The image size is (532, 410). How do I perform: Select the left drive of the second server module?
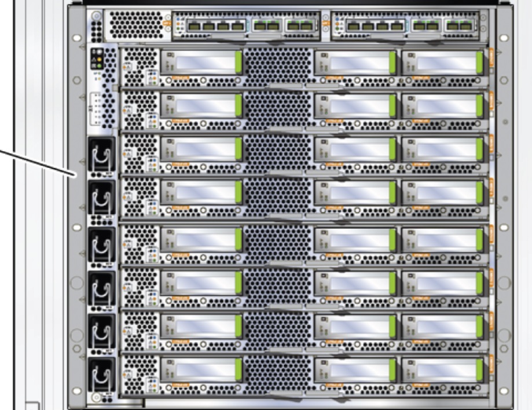click(201, 106)
